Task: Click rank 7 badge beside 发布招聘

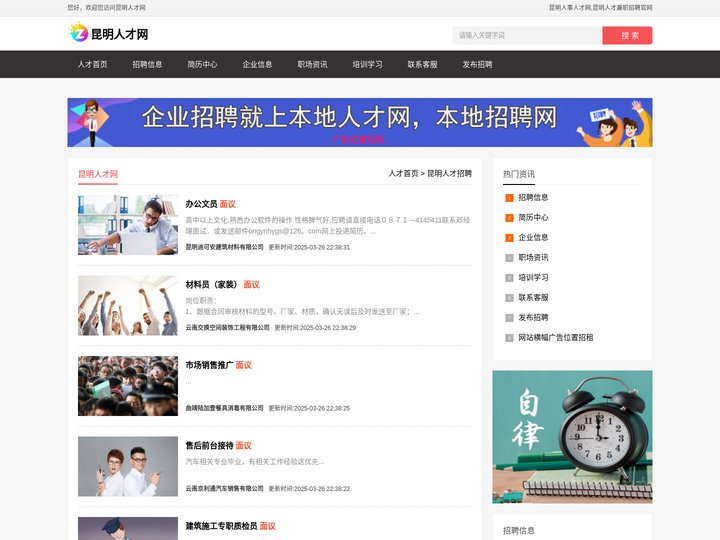Action: pos(509,318)
